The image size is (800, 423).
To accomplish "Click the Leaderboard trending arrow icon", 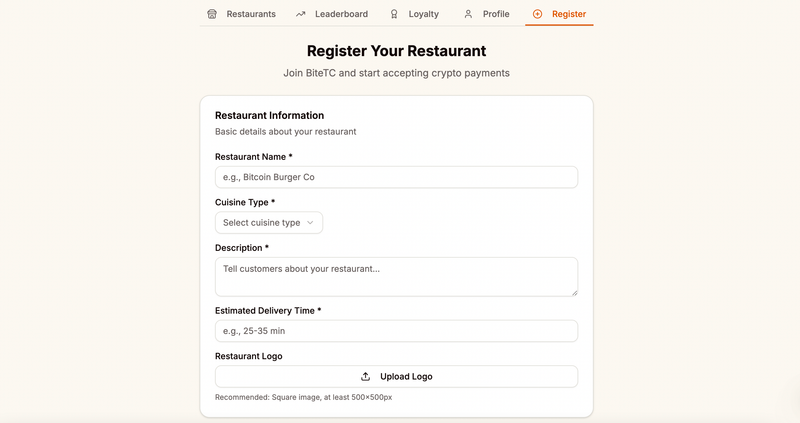I will pos(301,14).
